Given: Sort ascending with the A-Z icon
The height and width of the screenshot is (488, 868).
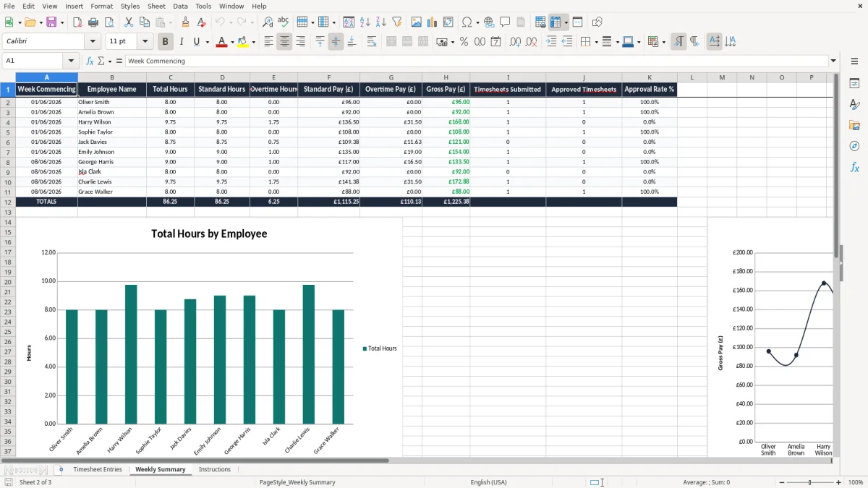Looking at the screenshot, I should click(x=365, y=22).
